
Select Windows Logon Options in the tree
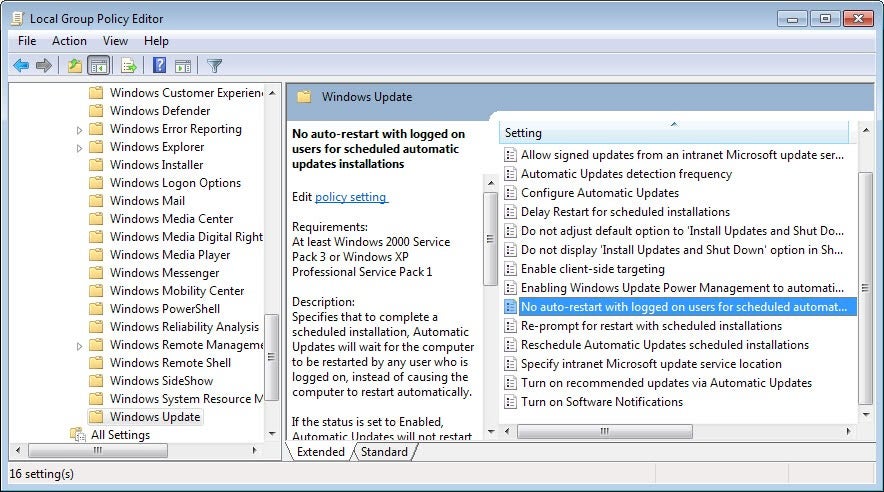click(175, 183)
